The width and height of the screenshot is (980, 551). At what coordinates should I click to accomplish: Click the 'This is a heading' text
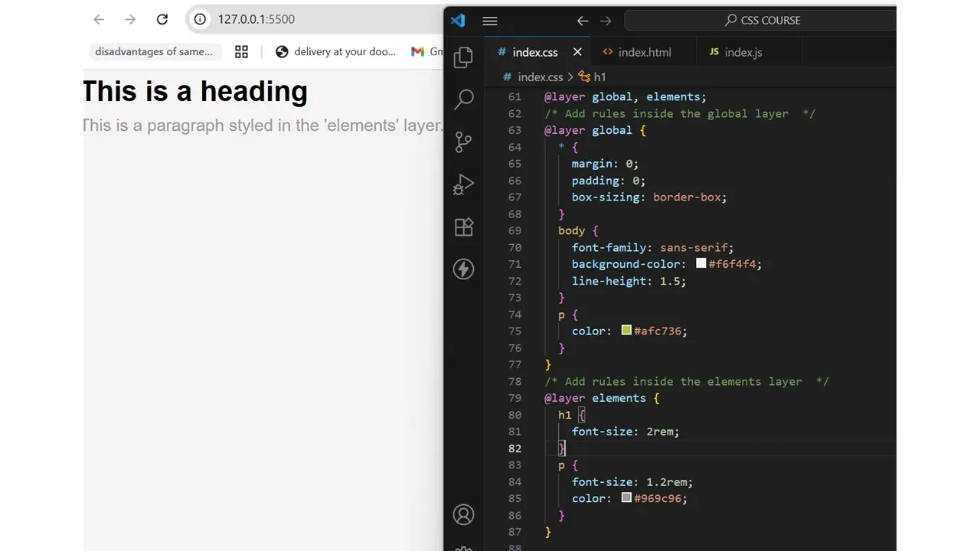pyautogui.click(x=194, y=91)
